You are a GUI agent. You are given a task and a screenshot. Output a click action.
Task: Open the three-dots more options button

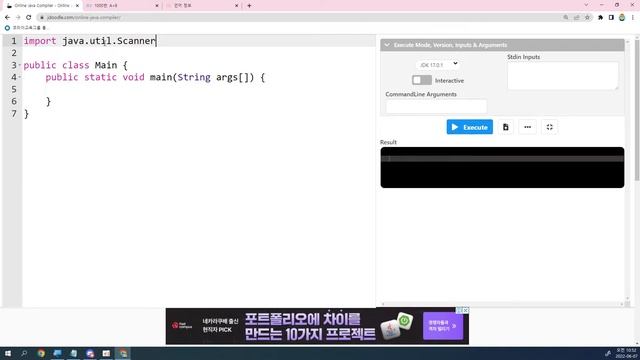[527, 127]
